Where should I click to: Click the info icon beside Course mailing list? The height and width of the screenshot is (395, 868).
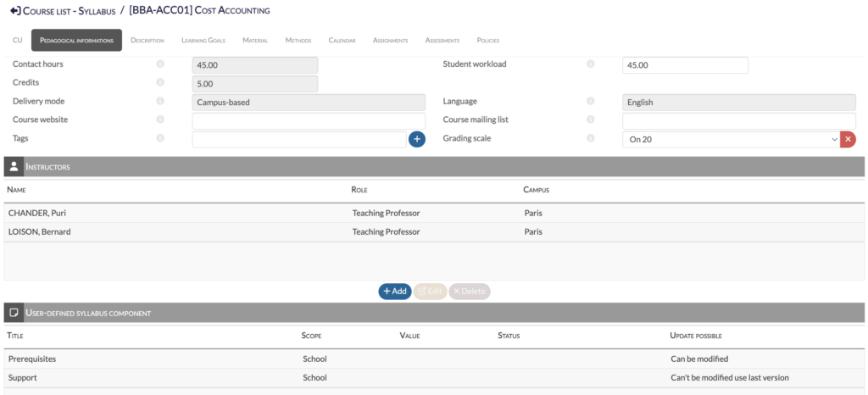tap(591, 120)
